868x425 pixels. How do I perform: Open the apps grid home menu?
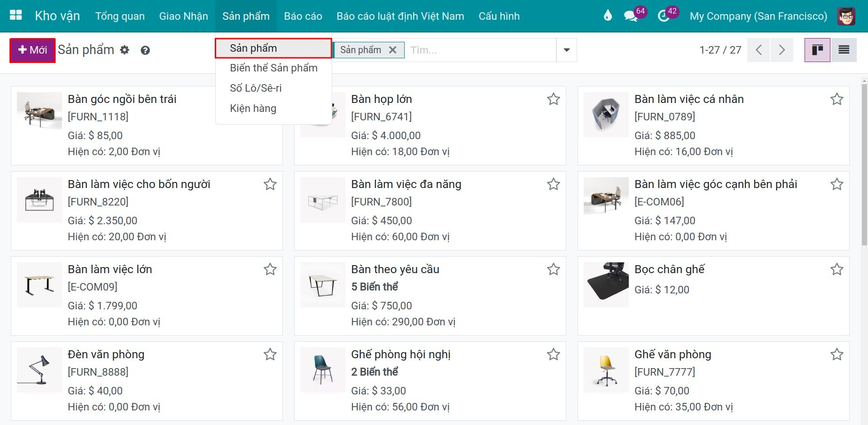click(16, 16)
